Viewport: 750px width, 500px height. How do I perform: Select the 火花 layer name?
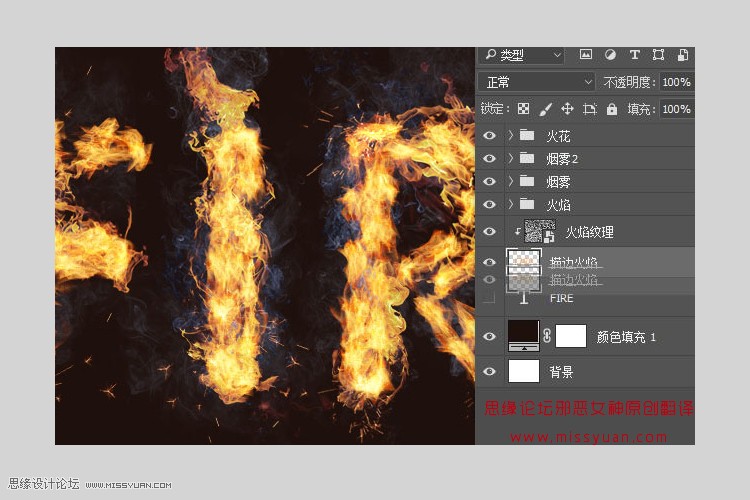[558, 136]
